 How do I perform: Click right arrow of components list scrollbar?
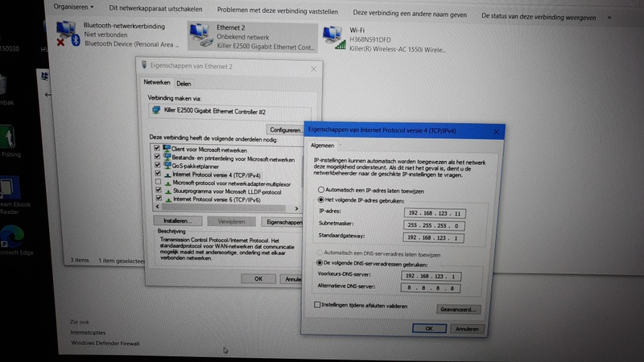296,208
